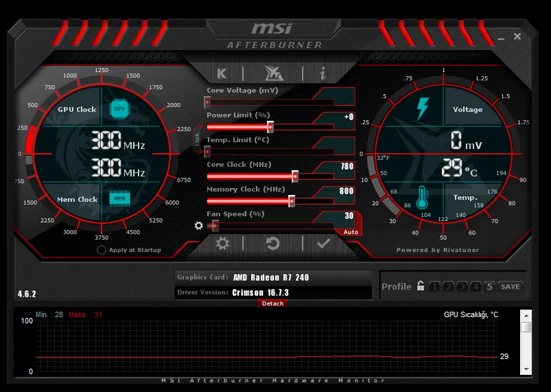
Task: Open the Kombustor K icon
Action: coord(222,73)
